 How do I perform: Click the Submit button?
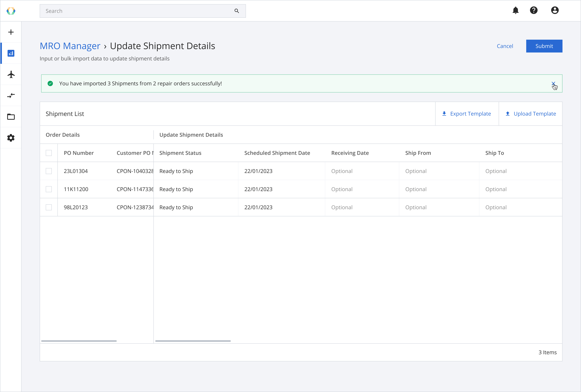(x=544, y=46)
